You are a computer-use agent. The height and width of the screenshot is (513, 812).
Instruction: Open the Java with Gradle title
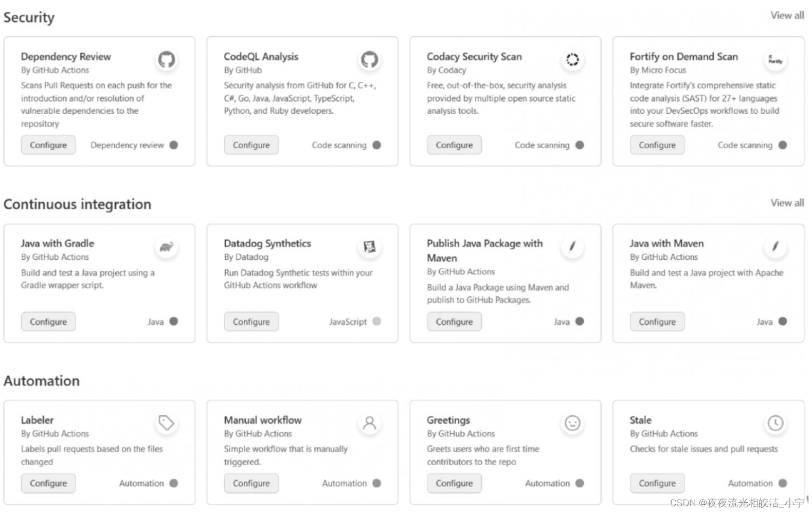[58, 243]
